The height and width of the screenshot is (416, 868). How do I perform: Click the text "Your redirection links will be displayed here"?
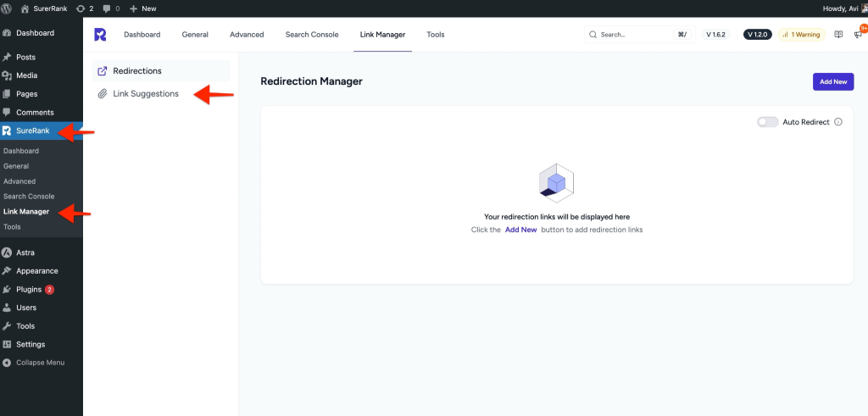tap(557, 217)
